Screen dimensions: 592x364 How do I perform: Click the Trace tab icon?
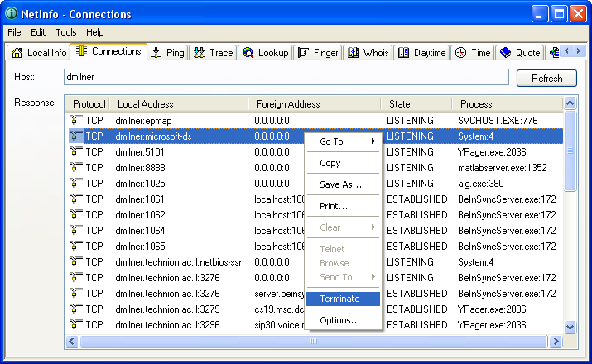tap(200, 53)
